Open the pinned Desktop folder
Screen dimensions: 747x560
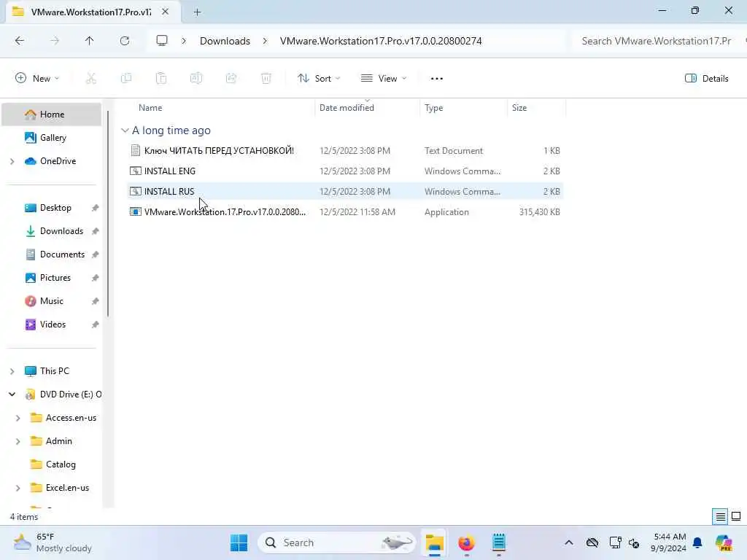55,208
